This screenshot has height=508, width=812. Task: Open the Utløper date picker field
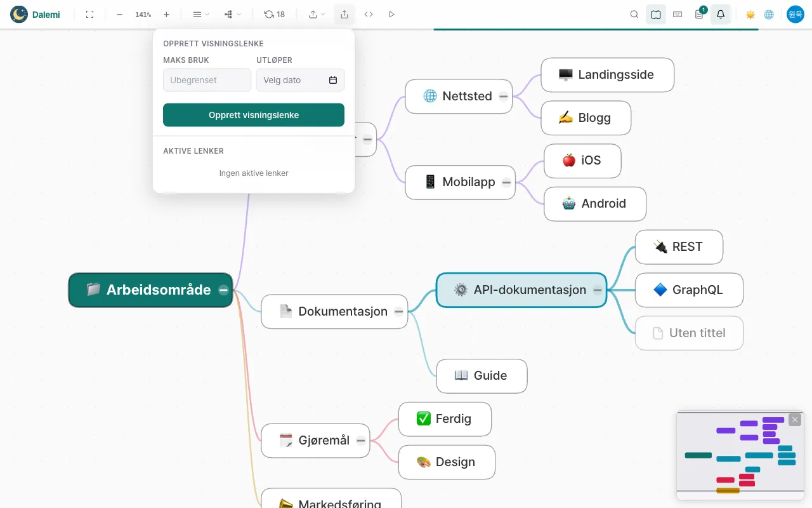[x=300, y=80]
